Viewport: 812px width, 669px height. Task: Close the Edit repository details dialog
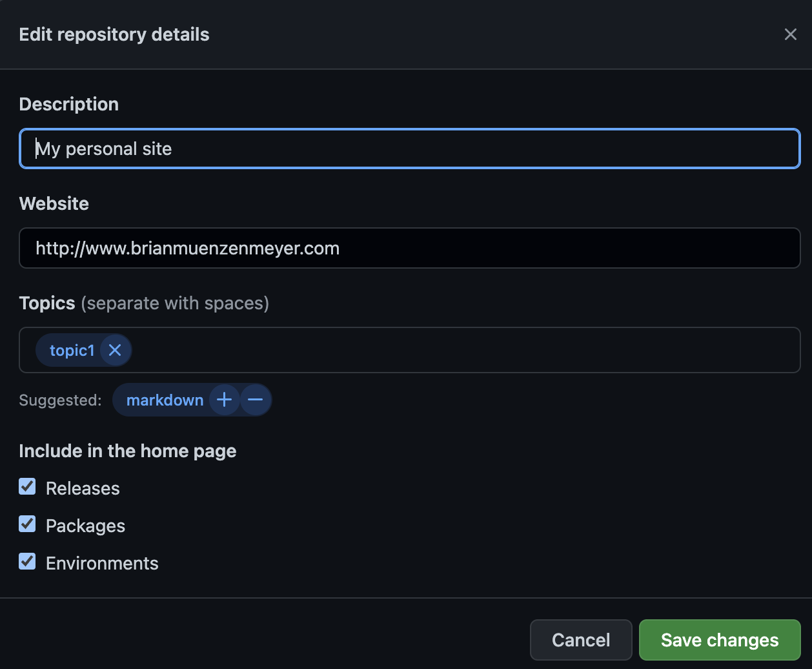pyautogui.click(x=790, y=34)
